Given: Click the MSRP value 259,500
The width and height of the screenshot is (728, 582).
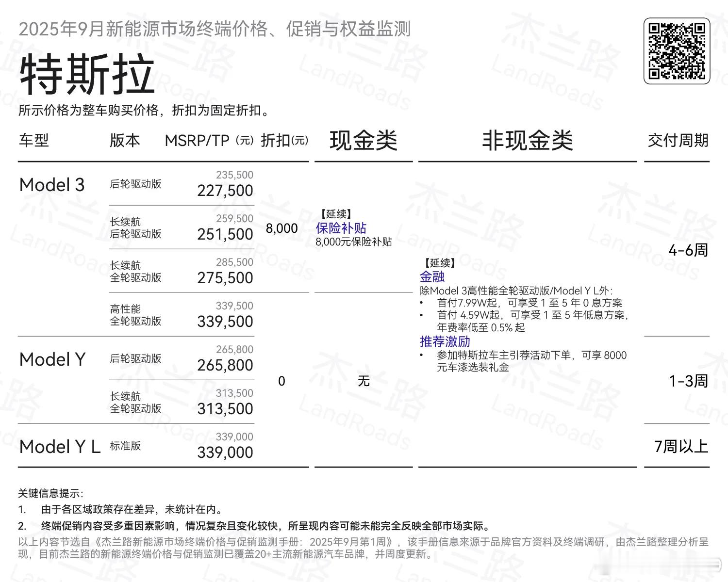Looking at the screenshot, I should coord(235,218).
